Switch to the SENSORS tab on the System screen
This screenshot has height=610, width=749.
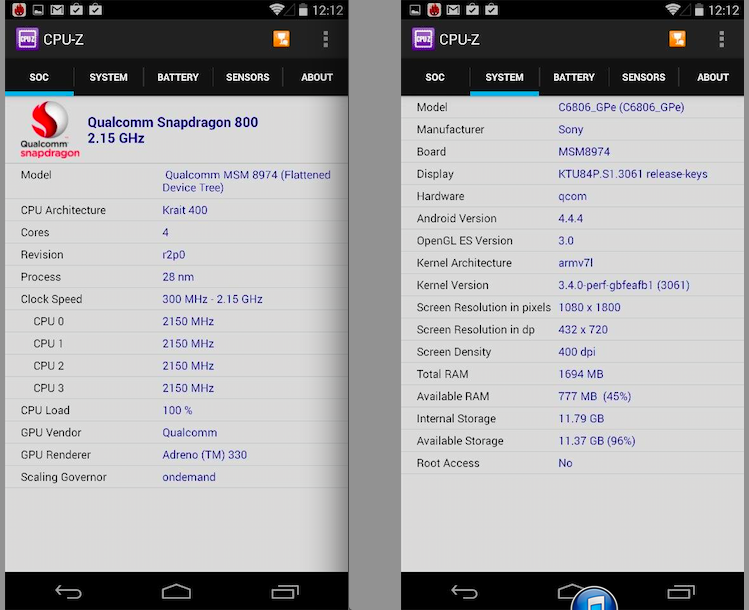point(643,77)
